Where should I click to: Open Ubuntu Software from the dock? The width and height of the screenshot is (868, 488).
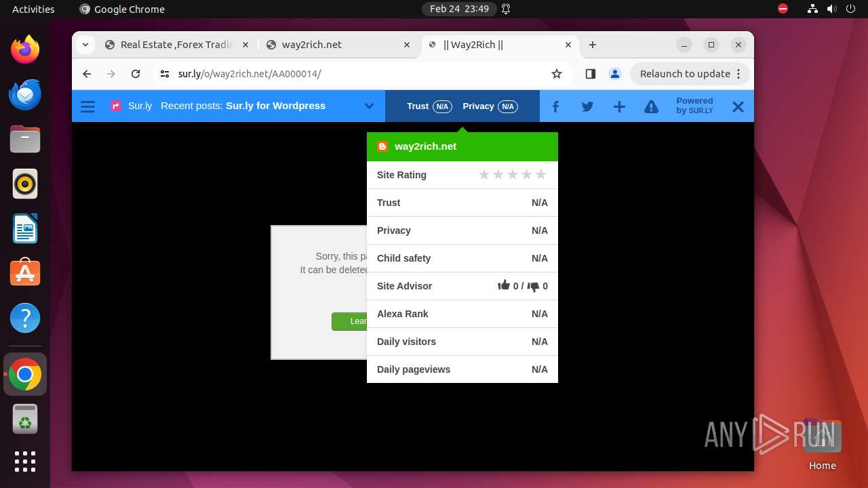(25, 273)
